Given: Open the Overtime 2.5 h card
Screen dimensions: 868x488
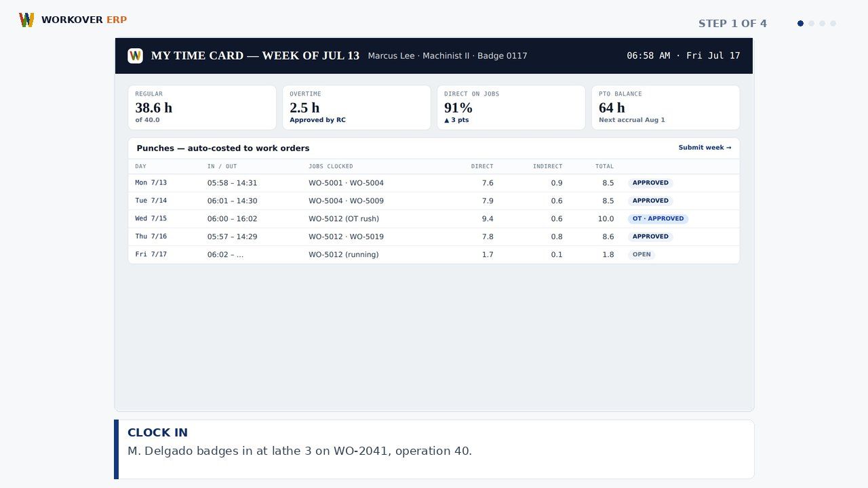Looking at the screenshot, I should (x=357, y=107).
